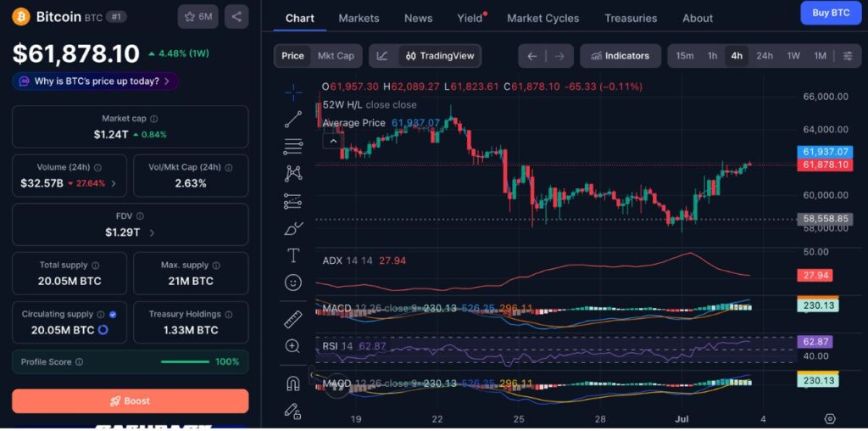Select the trend line drawing tool
This screenshot has height=431, width=868.
click(292, 119)
